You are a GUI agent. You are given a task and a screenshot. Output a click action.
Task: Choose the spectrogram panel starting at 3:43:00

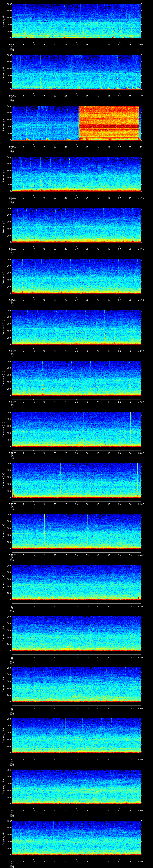(77, 736)
